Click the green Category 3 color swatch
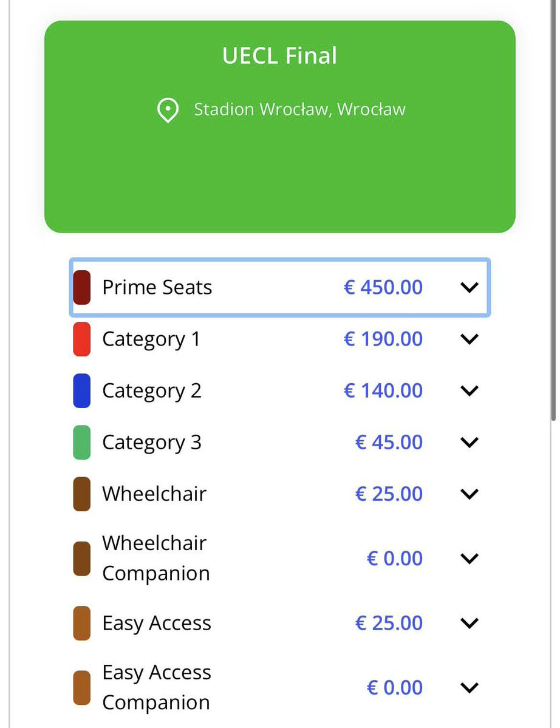 [82, 442]
